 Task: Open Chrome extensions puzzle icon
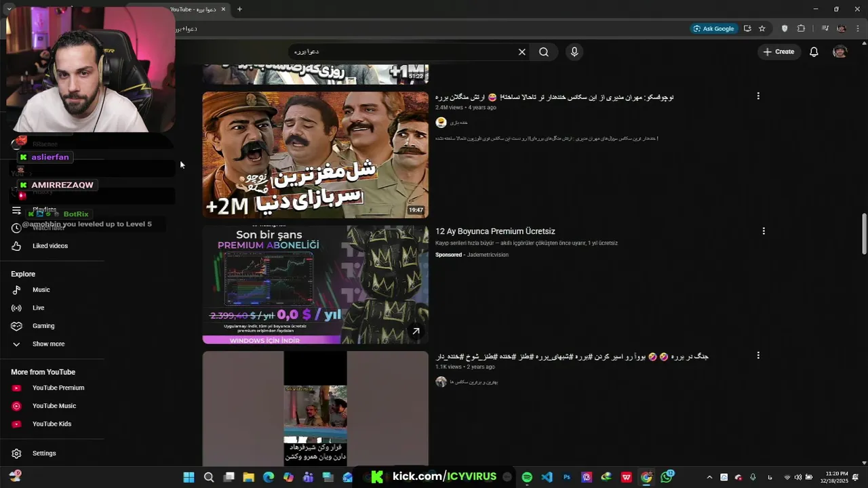[801, 28]
